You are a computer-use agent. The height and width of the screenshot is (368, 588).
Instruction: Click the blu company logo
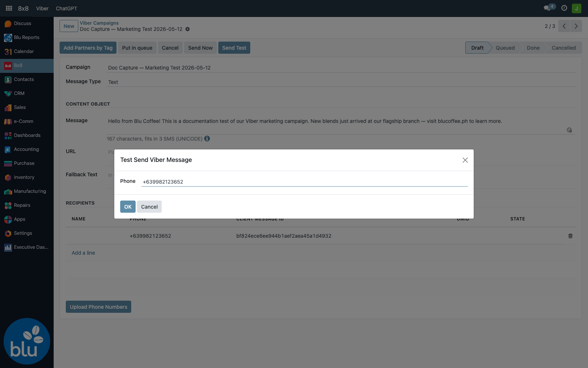click(27, 342)
